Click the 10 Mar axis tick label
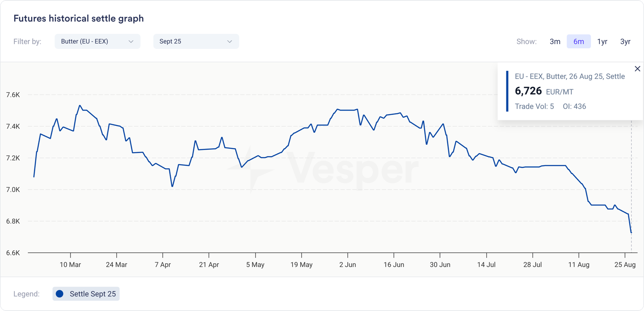 (70, 265)
